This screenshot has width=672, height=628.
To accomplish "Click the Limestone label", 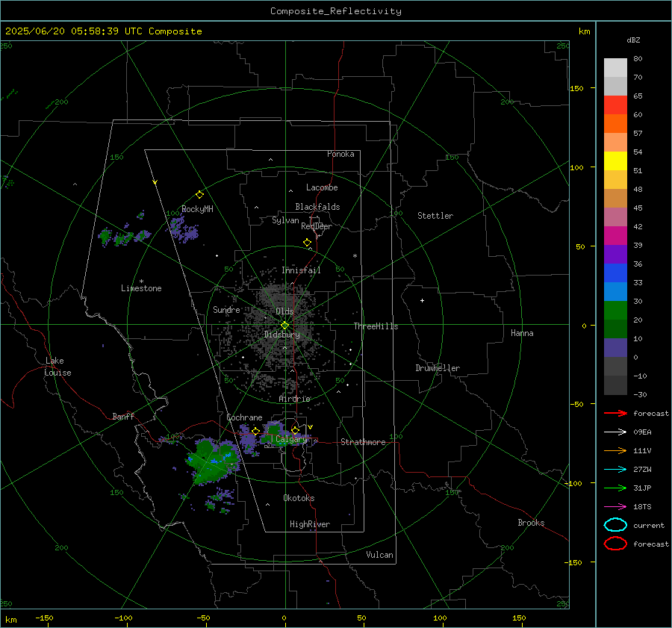I will tap(141, 288).
